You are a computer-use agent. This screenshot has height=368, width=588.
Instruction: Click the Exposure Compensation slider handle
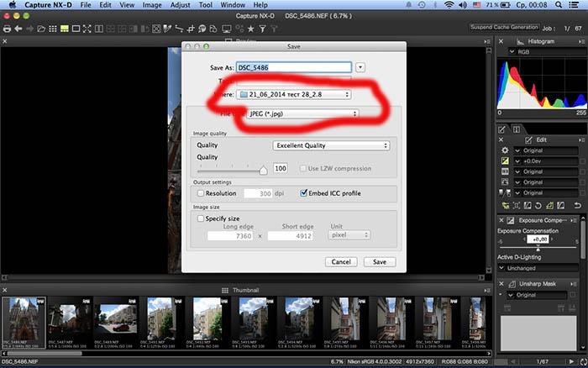coord(538,249)
